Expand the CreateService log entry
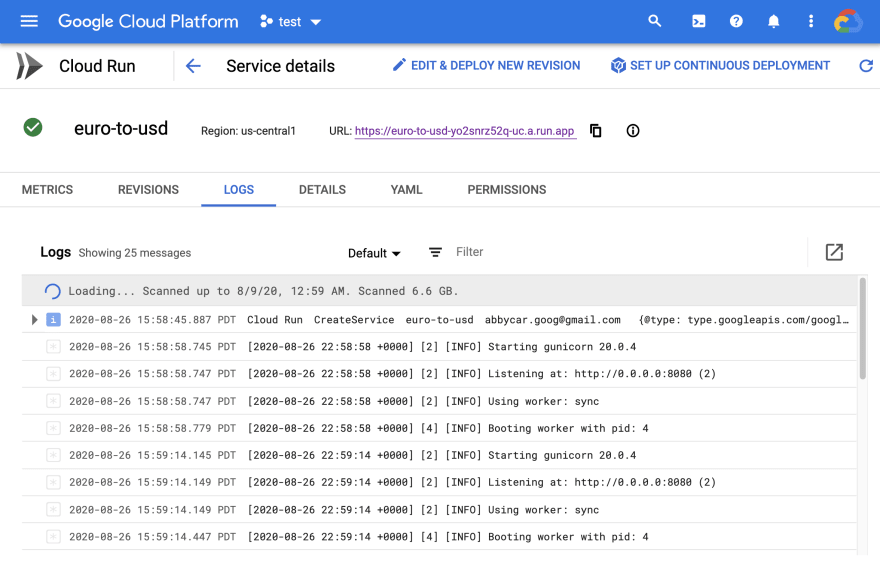 (34, 319)
